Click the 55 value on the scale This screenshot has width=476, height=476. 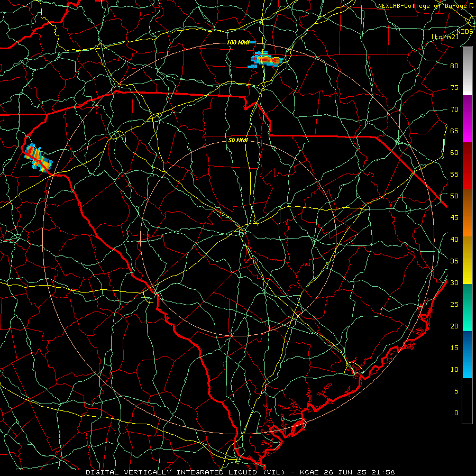coord(454,174)
